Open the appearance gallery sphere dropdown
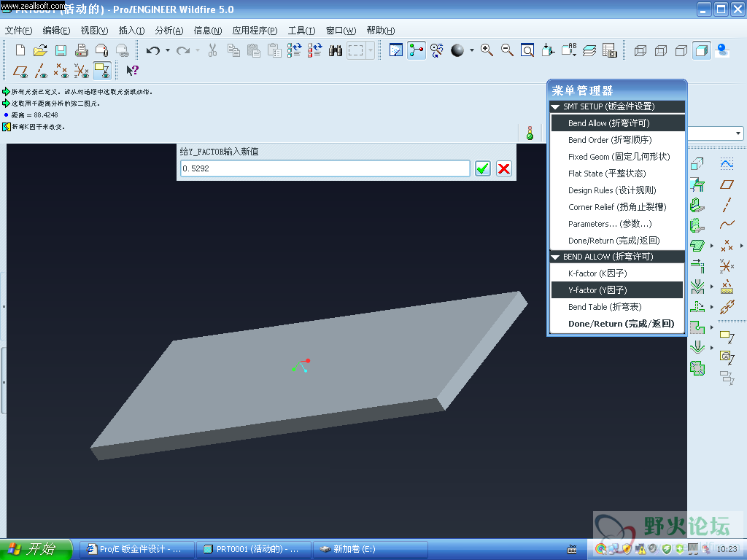The width and height of the screenshot is (747, 560). (x=472, y=50)
